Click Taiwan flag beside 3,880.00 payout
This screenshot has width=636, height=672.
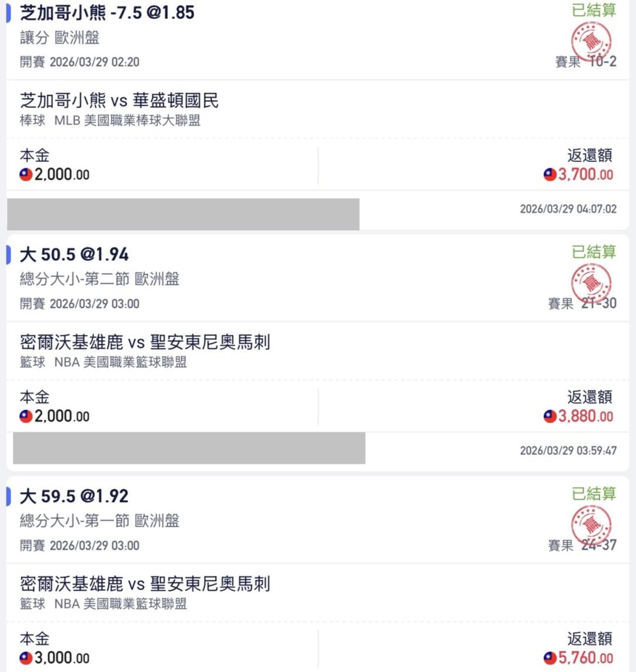click(x=550, y=416)
